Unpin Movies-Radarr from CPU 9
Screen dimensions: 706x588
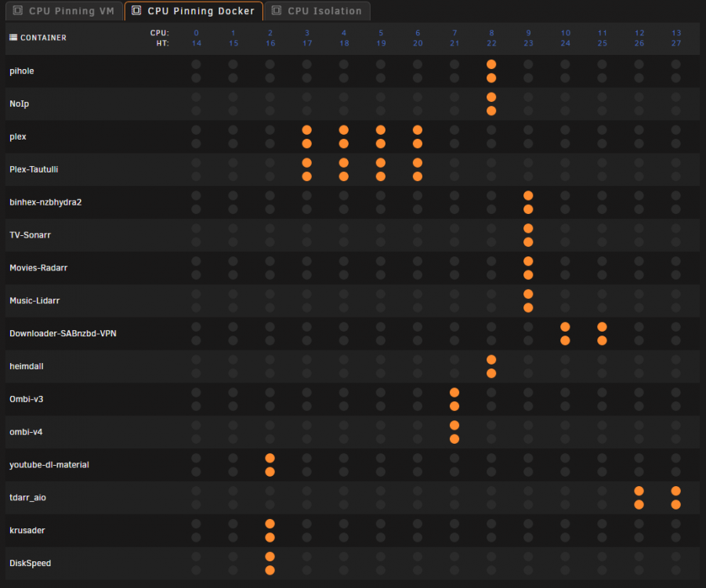tap(528, 261)
